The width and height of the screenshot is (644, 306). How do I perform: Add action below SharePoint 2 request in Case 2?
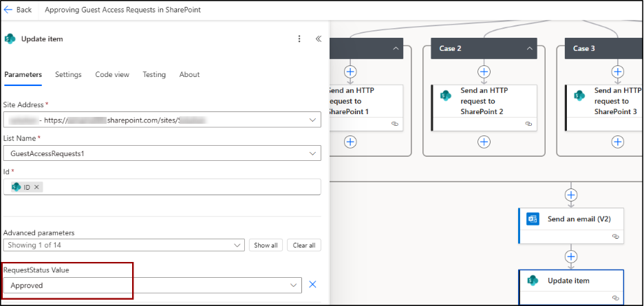pos(484,142)
